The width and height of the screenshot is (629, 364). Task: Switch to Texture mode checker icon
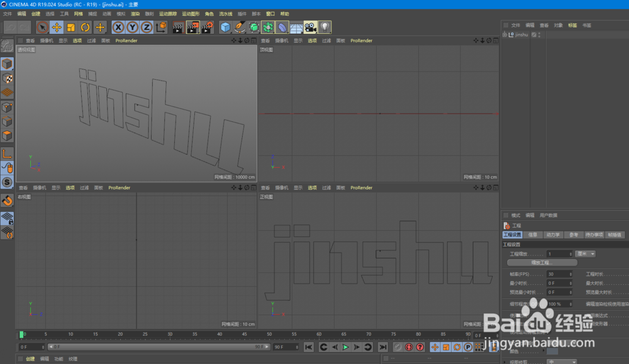(x=7, y=78)
